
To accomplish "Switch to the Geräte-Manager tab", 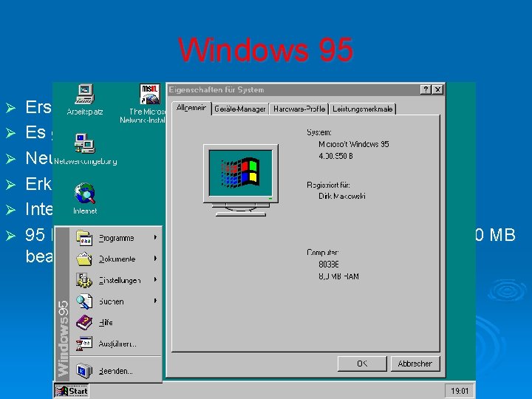I will click(240, 109).
